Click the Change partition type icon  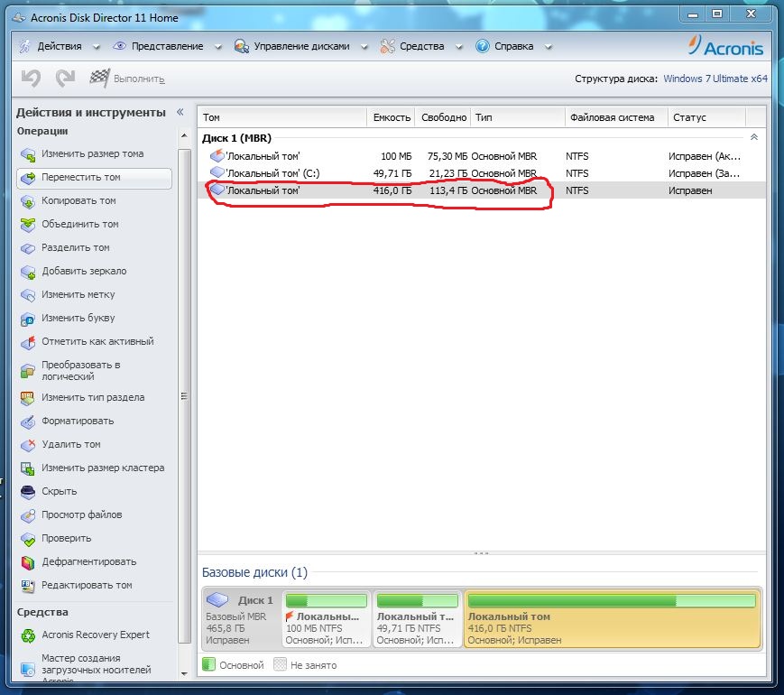[28, 398]
